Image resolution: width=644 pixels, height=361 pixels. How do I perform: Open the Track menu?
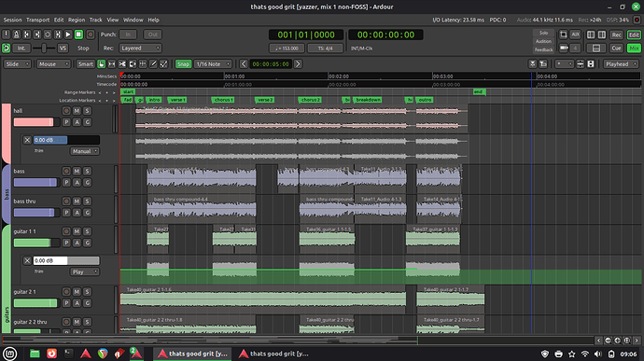click(x=96, y=20)
